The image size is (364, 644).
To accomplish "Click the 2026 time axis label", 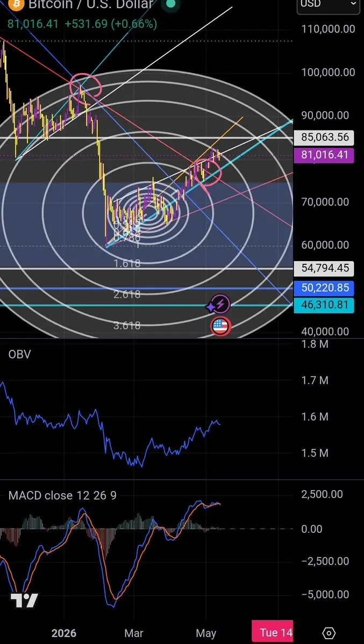I will [64, 633].
